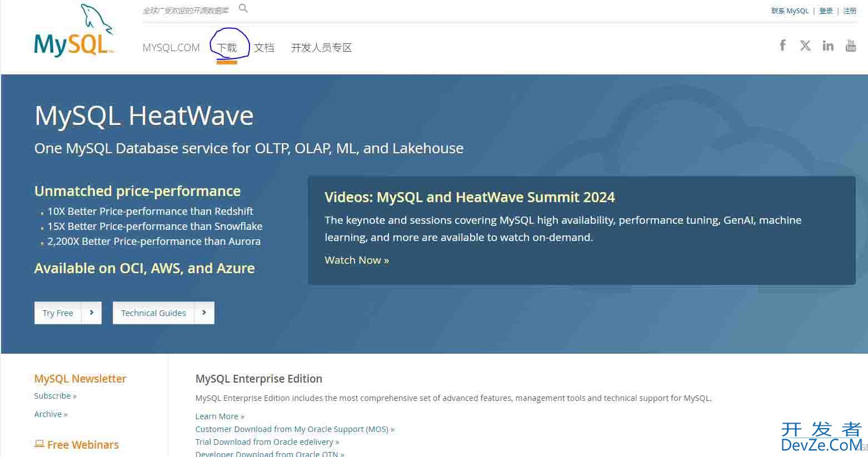Screen dimensions: 868x457
Task: Click the Technical Guides button
Action: point(163,313)
